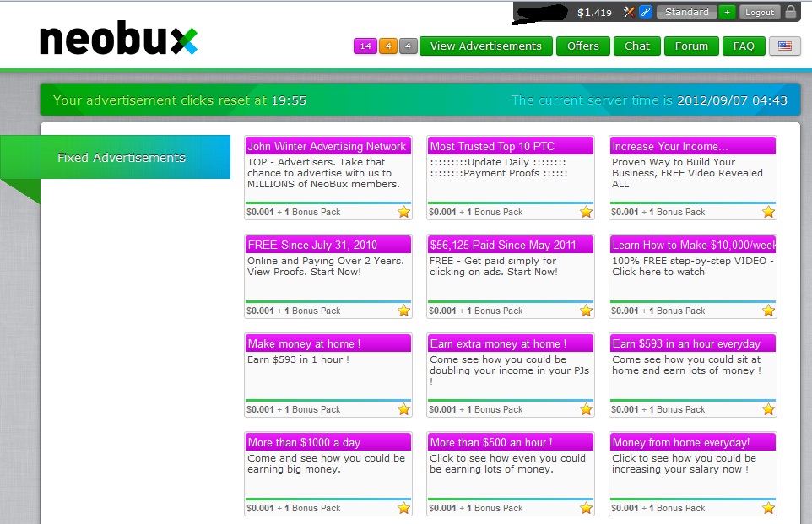Click the orange 4 ads counter
812x524 pixels.
(388, 46)
